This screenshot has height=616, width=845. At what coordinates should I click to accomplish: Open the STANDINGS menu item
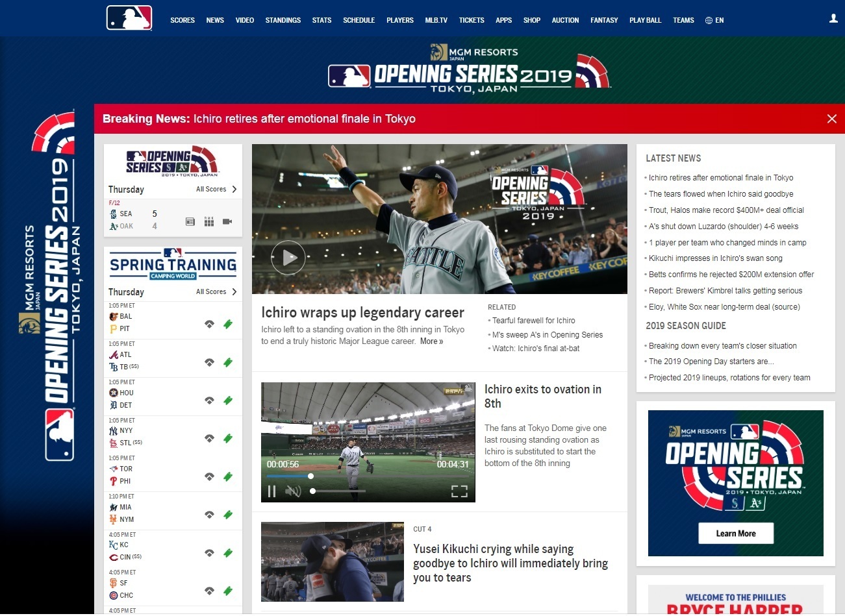283,21
